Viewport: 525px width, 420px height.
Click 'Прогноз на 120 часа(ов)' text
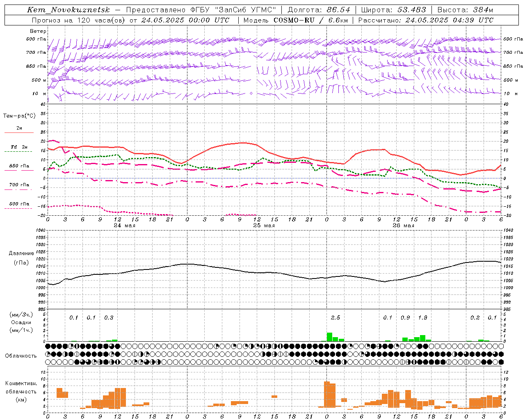click(x=79, y=20)
